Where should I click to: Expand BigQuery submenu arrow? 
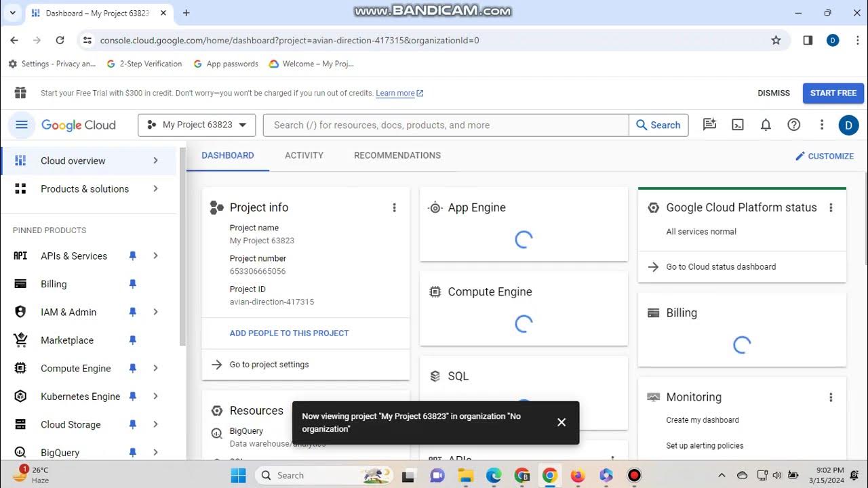click(155, 452)
